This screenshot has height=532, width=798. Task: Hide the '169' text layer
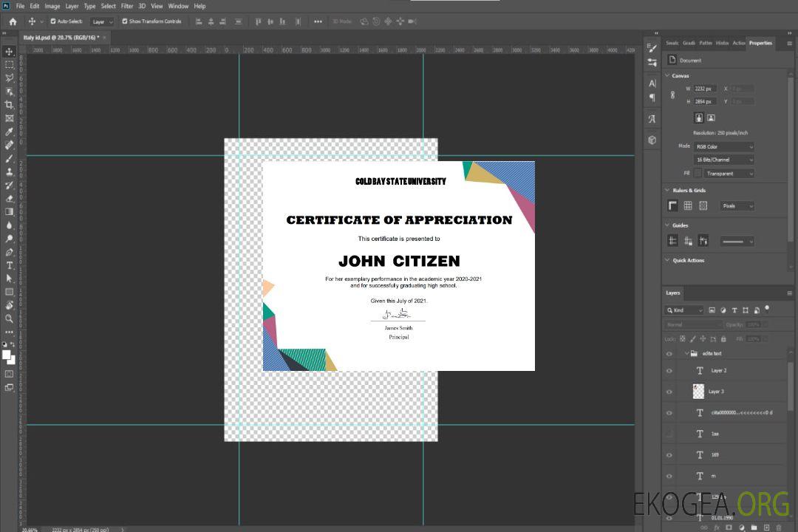tap(669, 456)
